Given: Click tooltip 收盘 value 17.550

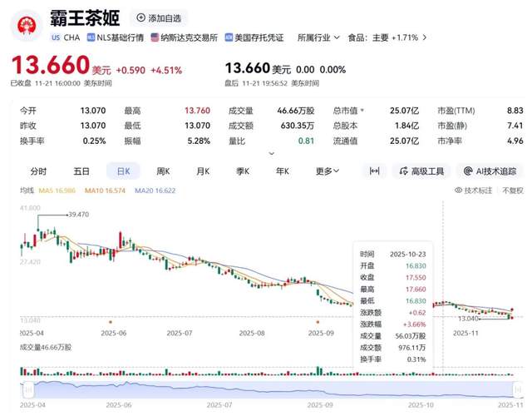Looking at the screenshot, I should tap(416, 277).
